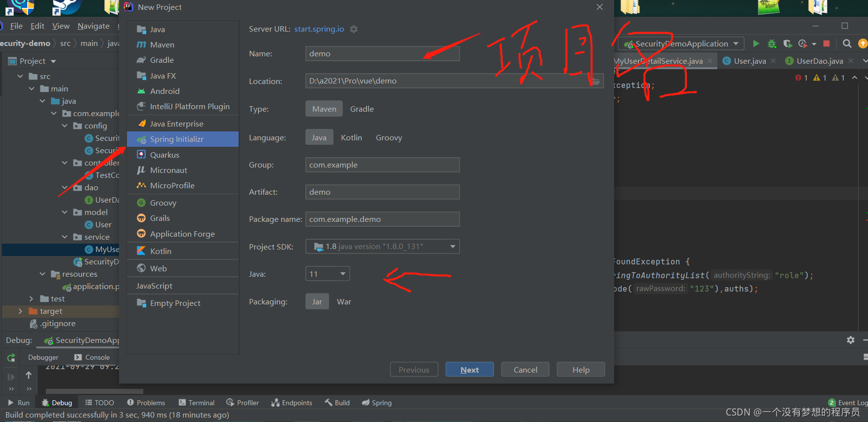Open the Terminal tool window

coord(197,403)
